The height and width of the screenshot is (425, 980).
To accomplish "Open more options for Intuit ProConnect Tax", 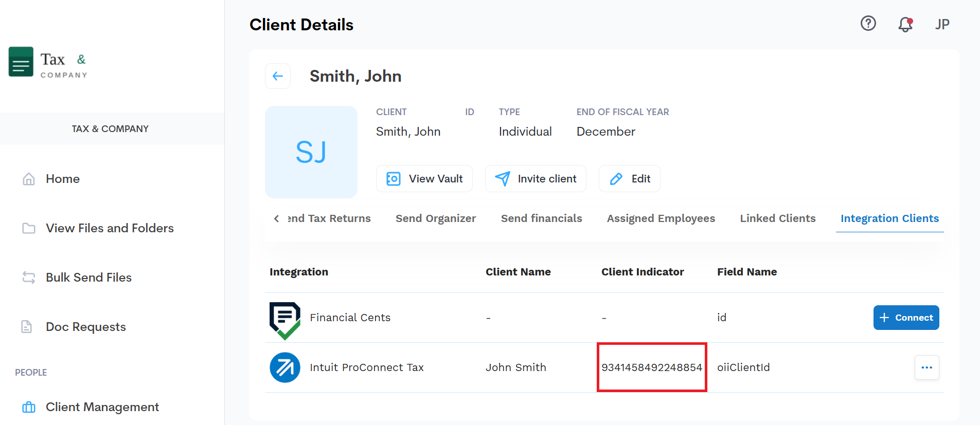I will click(x=927, y=367).
